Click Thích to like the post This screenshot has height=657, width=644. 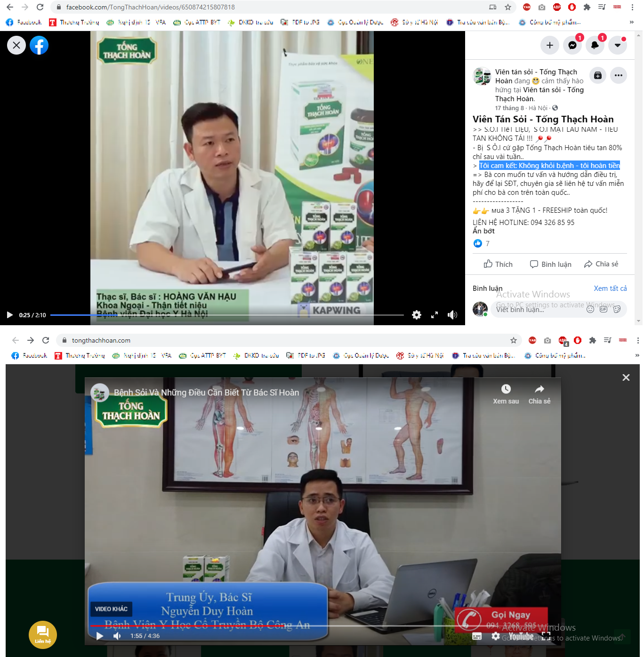(498, 264)
